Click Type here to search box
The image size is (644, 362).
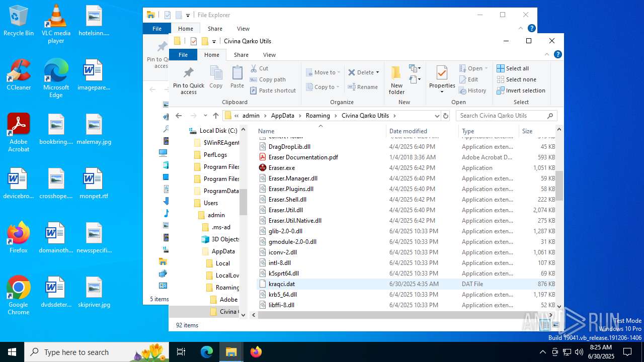click(97, 352)
